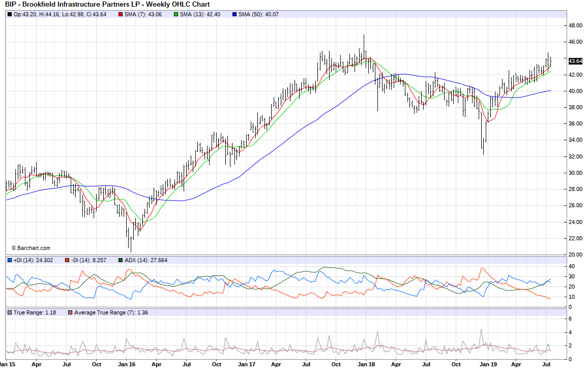Click the ADX panel 10 axis label
588x380 pixels.
(572, 297)
